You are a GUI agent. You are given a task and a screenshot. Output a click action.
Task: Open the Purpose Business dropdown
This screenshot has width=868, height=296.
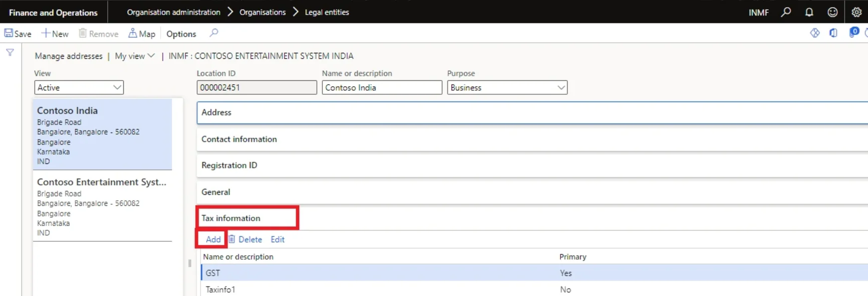[507, 87]
